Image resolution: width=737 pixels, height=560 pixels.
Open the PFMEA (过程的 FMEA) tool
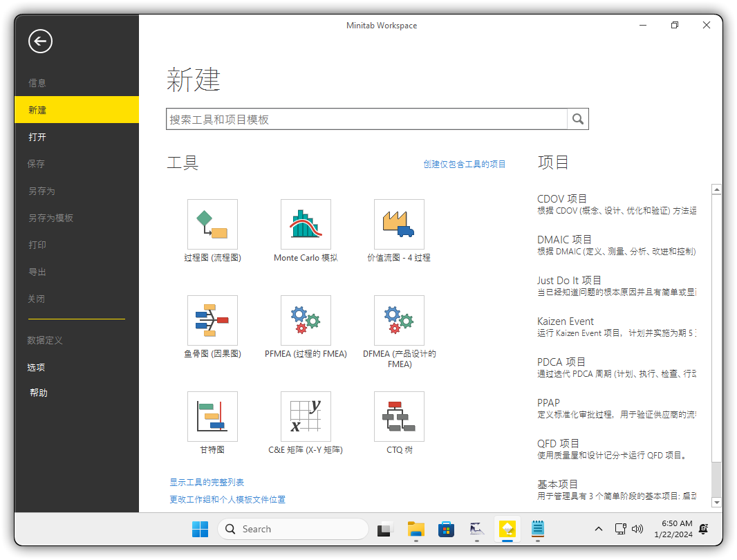[x=306, y=320]
